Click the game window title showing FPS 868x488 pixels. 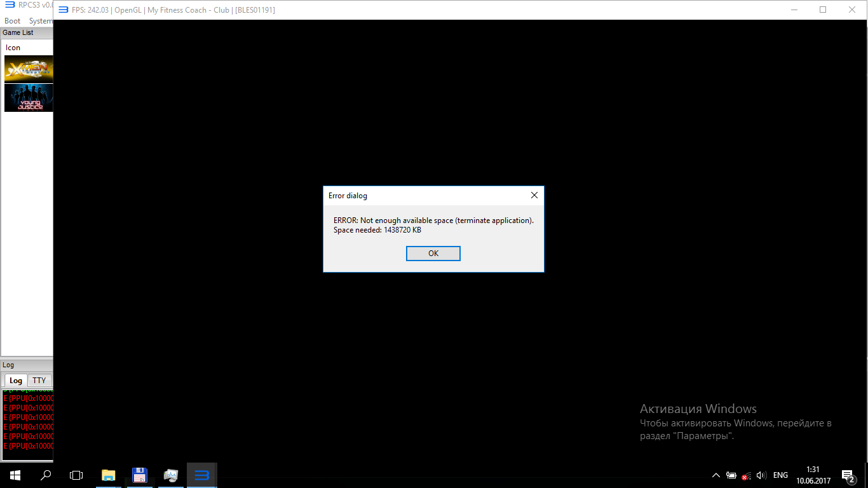pyautogui.click(x=175, y=10)
